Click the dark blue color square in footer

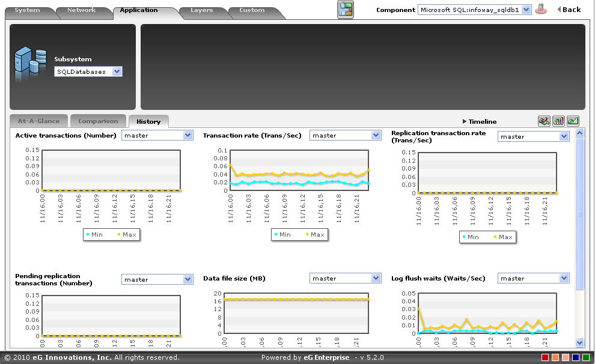pyautogui.click(x=576, y=357)
